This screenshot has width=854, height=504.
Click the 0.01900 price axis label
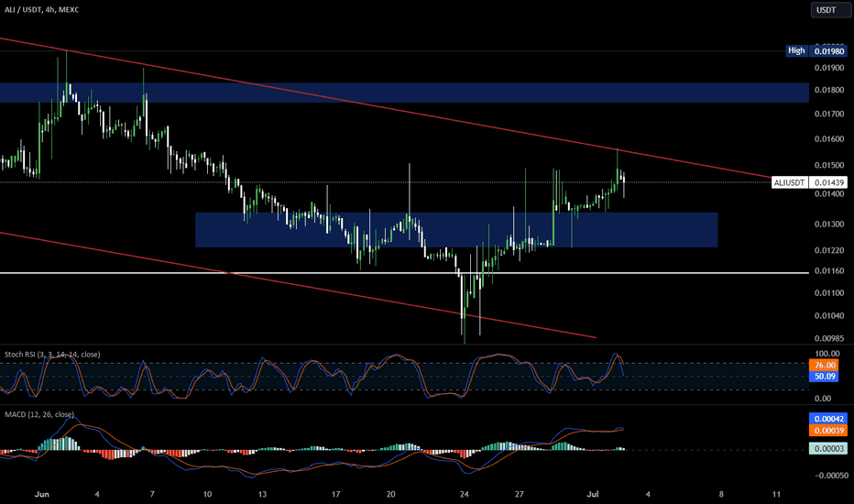click(x=829, y=68)
